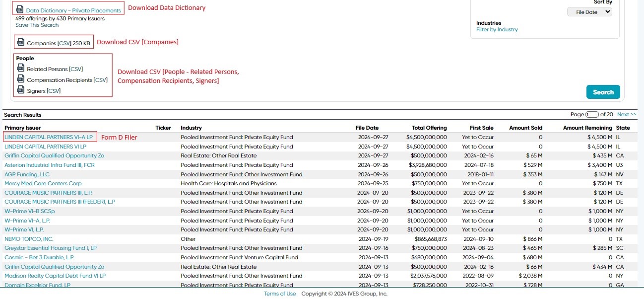This screenshot has height=299, width=644.
Task: Go to Next results page
Action: pos(627,114)
